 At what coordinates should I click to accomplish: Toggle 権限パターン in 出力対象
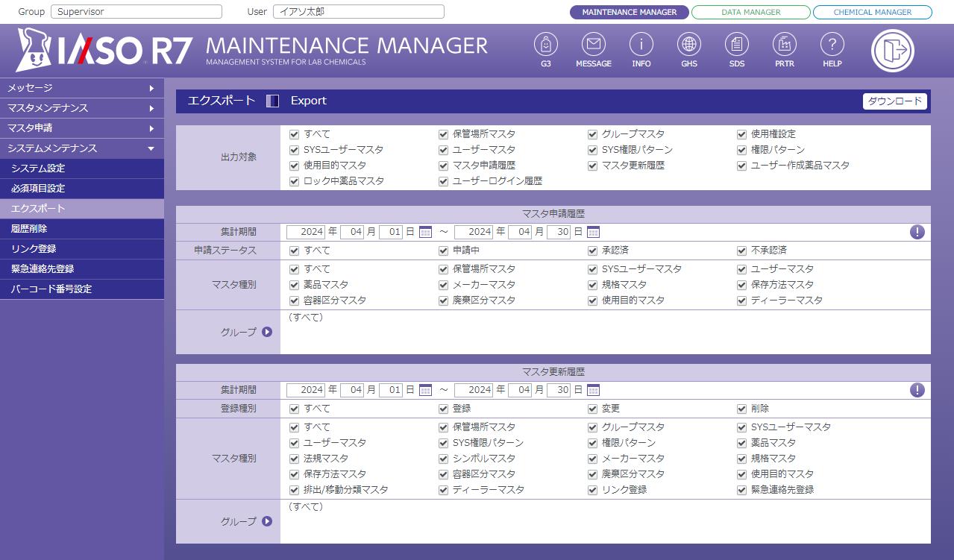point(741,150)
